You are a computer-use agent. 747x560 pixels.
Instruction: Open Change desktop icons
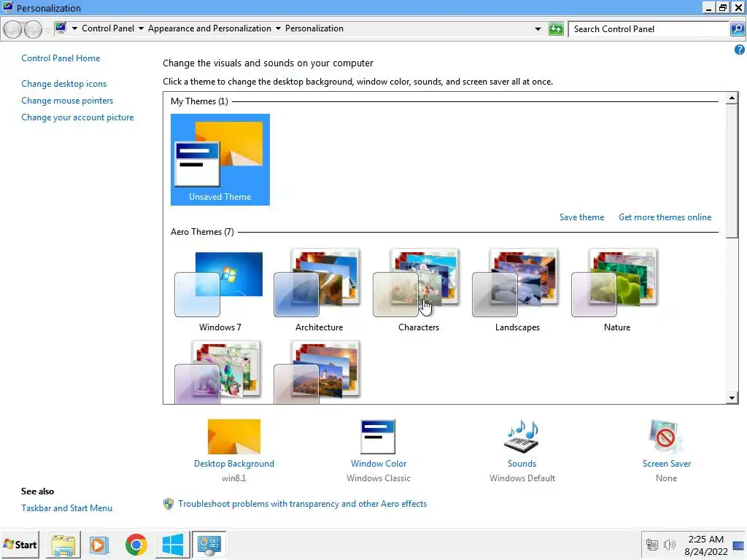click(64, 84)
